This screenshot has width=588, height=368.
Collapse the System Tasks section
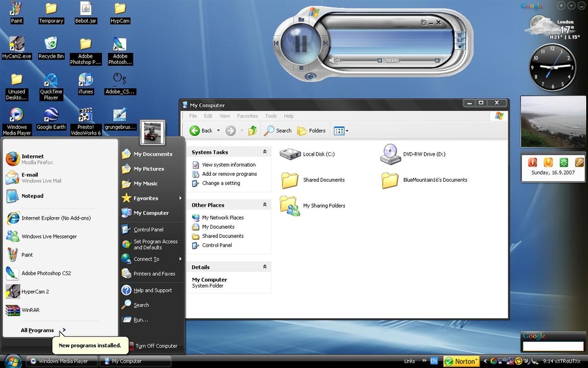(x=265, y=152)
